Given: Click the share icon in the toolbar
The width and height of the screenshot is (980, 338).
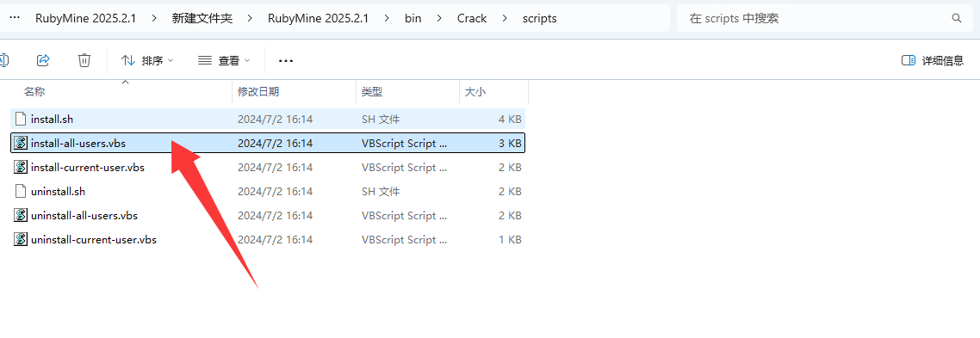Looking at the screenshot, I should 43,60.
